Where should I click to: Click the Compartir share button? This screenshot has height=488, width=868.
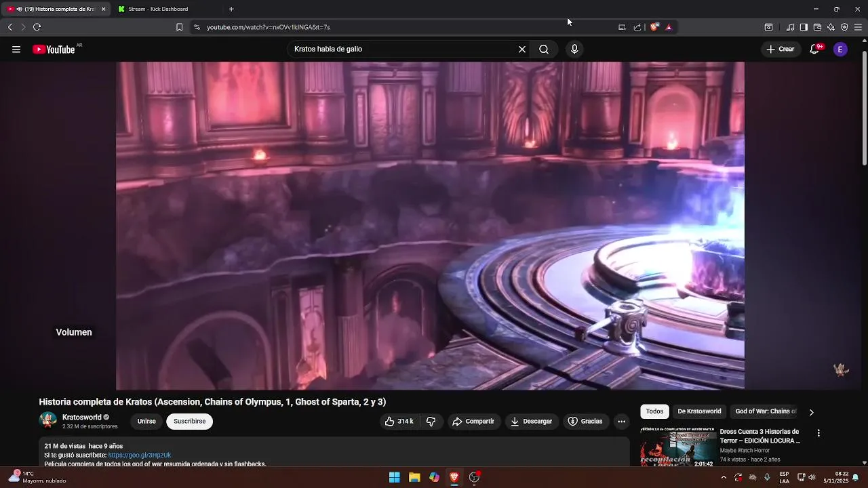473,422
